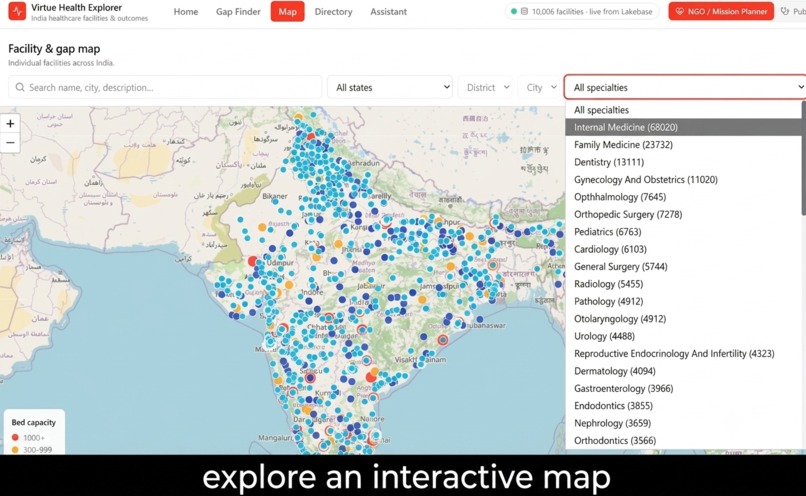Click the Virtue Health Explorer logo icon

(x=17, y=11)
